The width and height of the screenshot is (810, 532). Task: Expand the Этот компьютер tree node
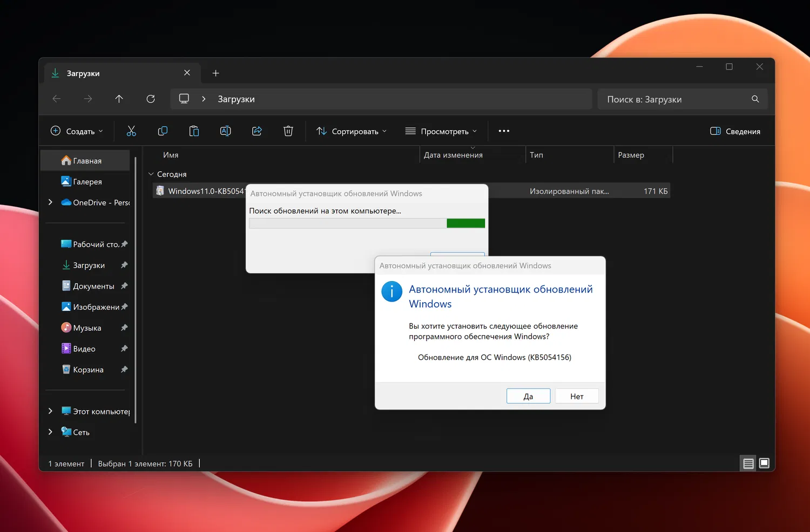(x=50, y=411)
